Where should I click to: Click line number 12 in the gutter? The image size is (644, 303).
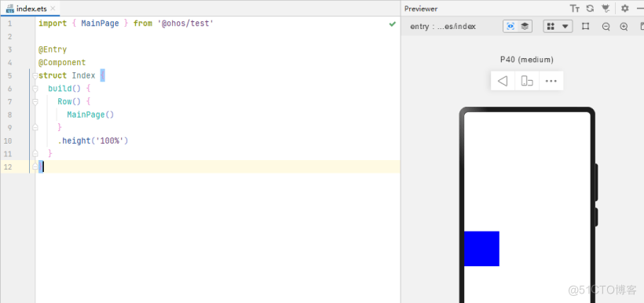[8, 166]
